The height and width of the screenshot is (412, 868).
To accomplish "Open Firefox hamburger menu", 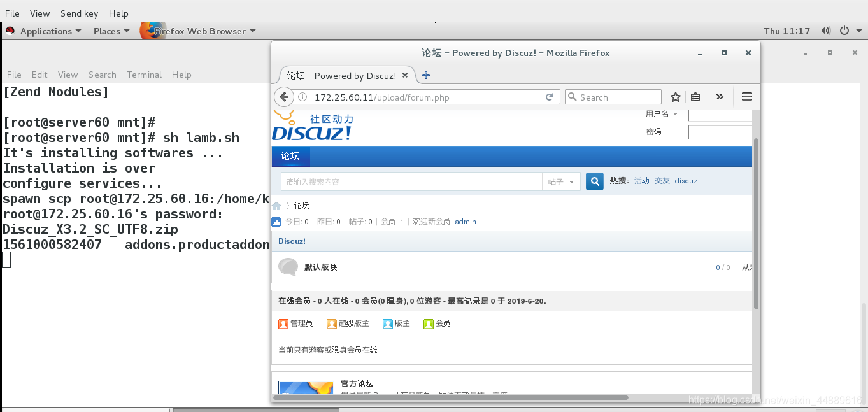I will pos(747,97).
